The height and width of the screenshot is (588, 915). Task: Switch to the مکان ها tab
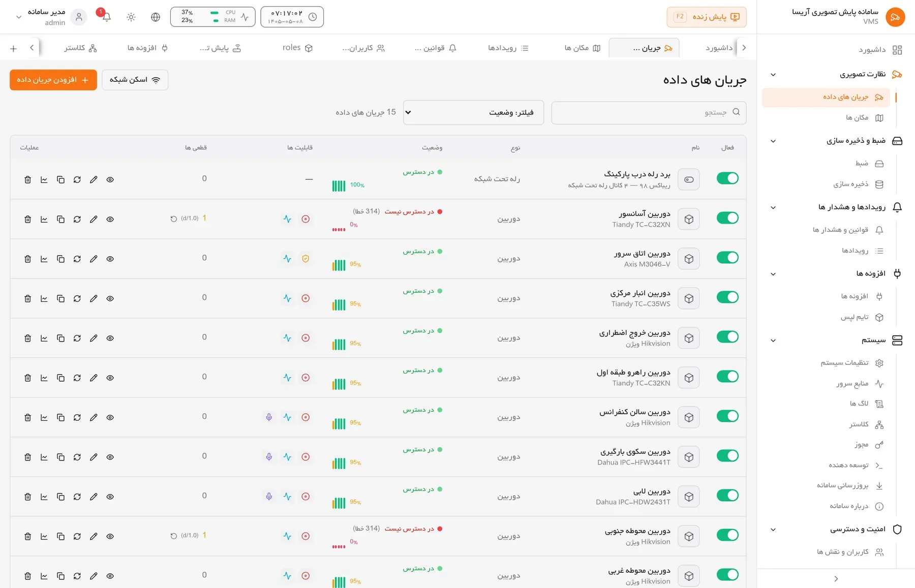click(583, 48)
